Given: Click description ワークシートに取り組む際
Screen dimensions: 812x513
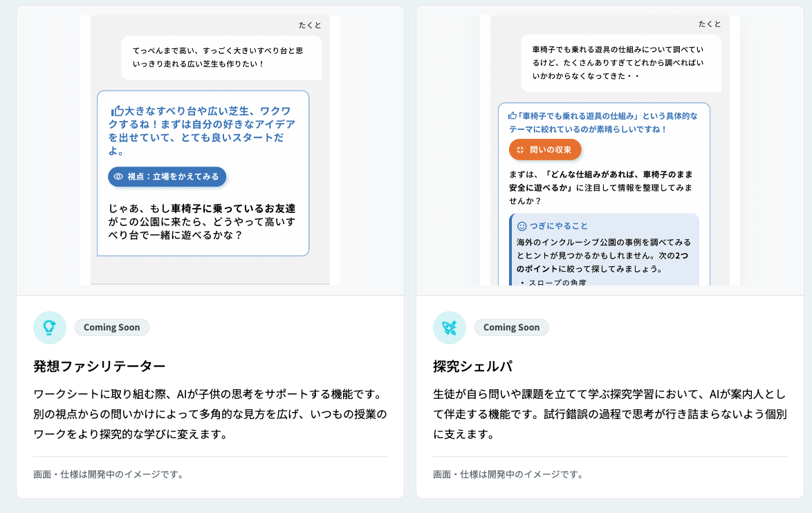Looking at the screenshot, I should coord(210,414).
